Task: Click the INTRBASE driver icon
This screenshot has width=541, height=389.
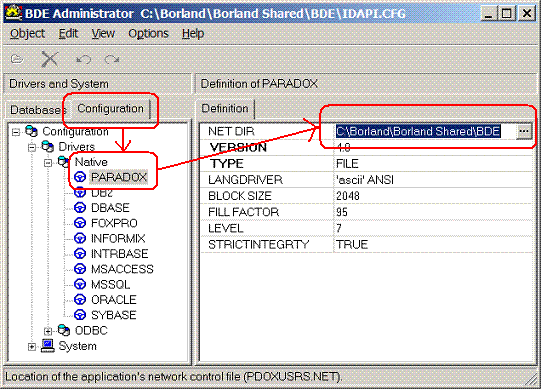Action: [80, 254]
